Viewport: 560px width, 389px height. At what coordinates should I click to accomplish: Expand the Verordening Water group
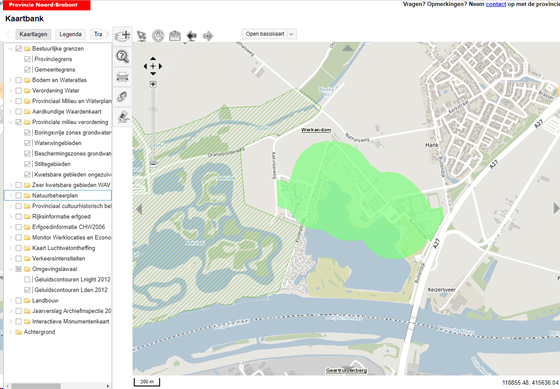click(10, 90)
